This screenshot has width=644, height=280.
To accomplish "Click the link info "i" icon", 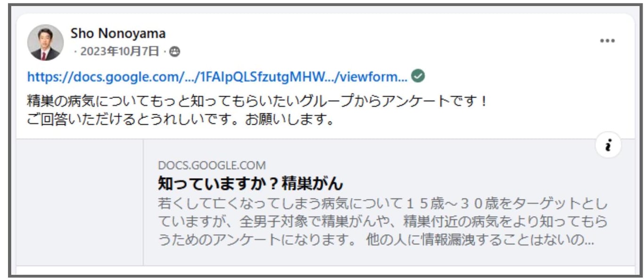I will tap(608, 147).
